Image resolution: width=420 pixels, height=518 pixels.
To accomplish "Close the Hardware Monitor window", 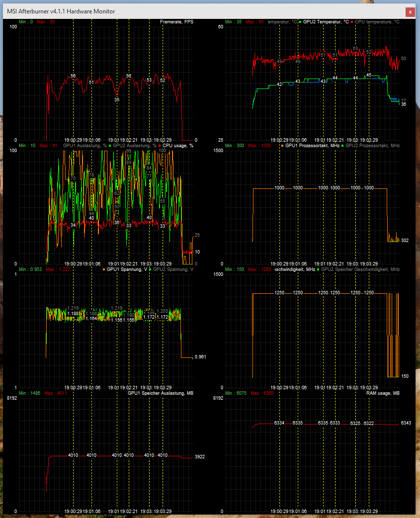I will click(x=410, y=12).
